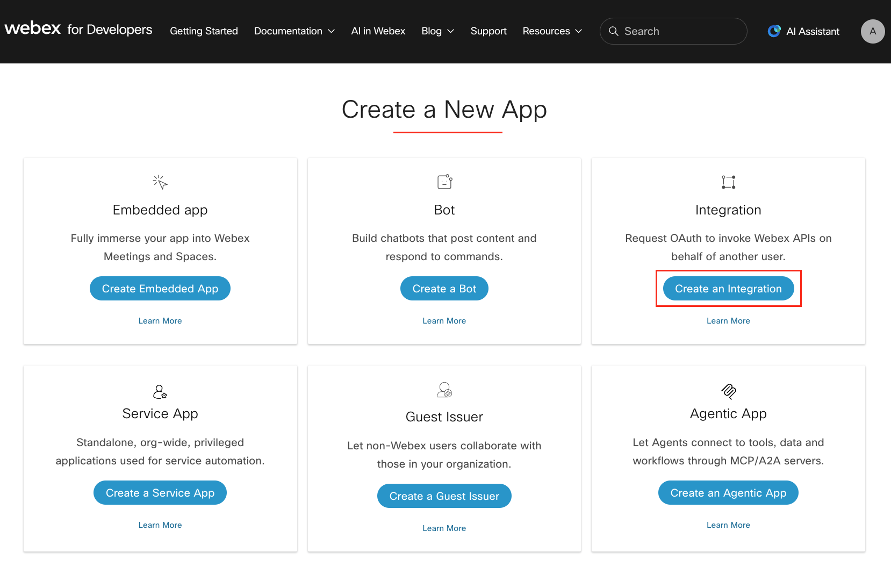Click "Standalone, org-wide, privileged" description
Screen dimensions: 891x588
tap(160, 451)
